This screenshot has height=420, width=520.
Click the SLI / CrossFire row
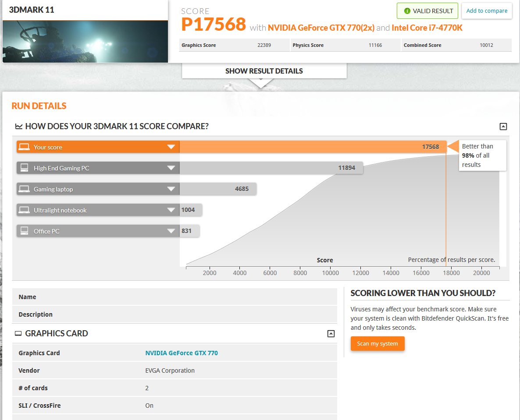(x=175, y=406)
